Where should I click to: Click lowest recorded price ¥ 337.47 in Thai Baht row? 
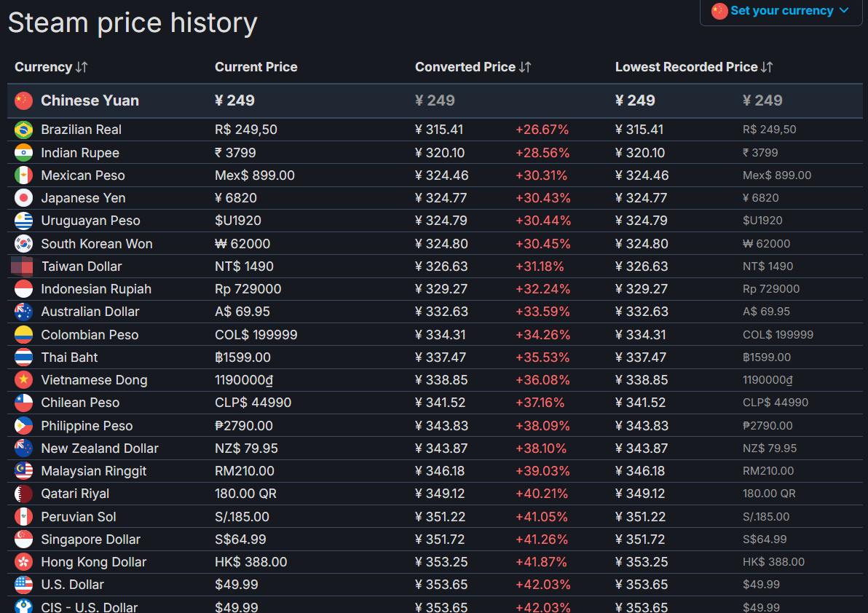coord(641,357)
